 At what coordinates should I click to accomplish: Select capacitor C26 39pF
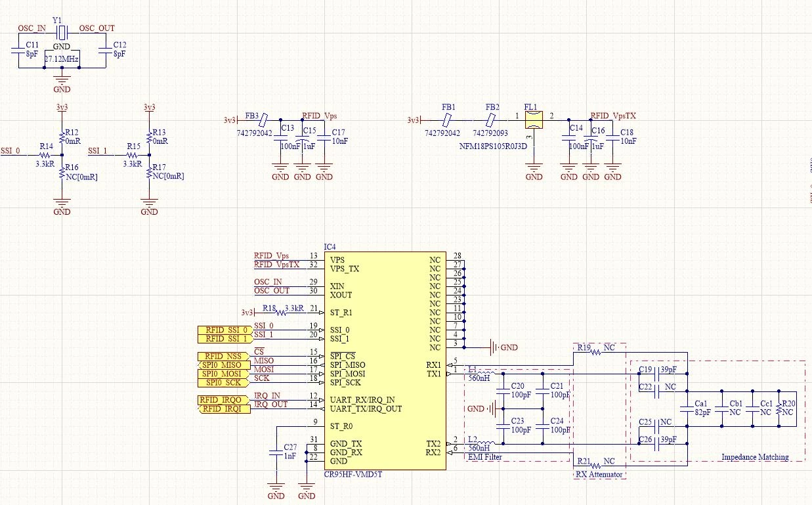coord(656,444)
